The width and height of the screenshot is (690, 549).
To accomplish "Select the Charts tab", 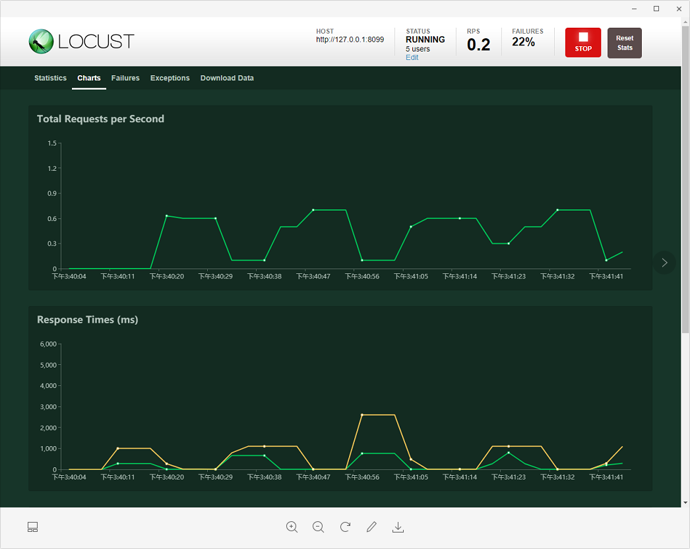I will tap(89, 78).
